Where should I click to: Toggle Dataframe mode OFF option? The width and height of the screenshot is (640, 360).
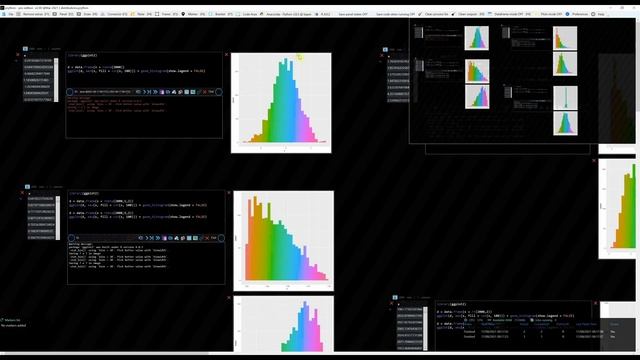tap(509, 14)
